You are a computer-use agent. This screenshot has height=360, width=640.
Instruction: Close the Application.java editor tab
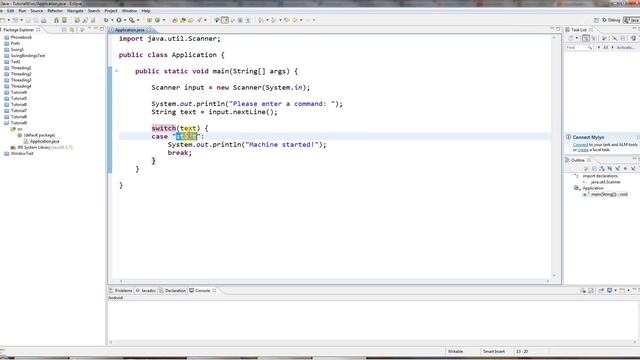point(149,30)
